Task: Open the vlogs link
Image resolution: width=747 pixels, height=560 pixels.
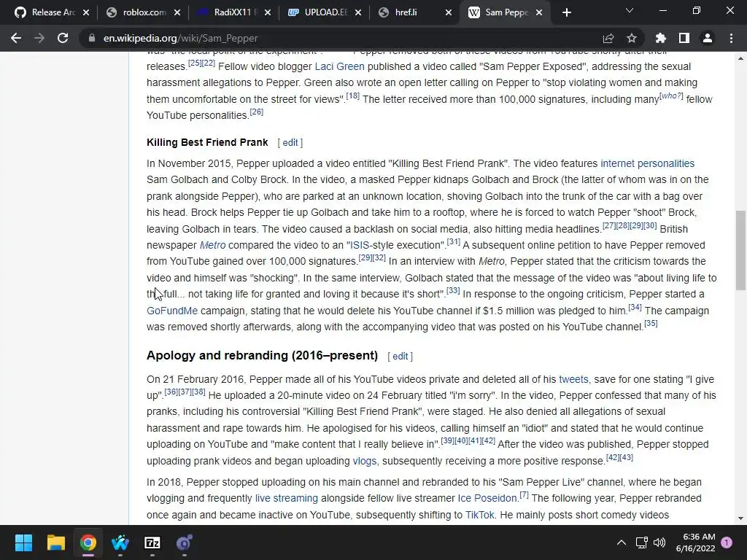Action: point(365,461)
